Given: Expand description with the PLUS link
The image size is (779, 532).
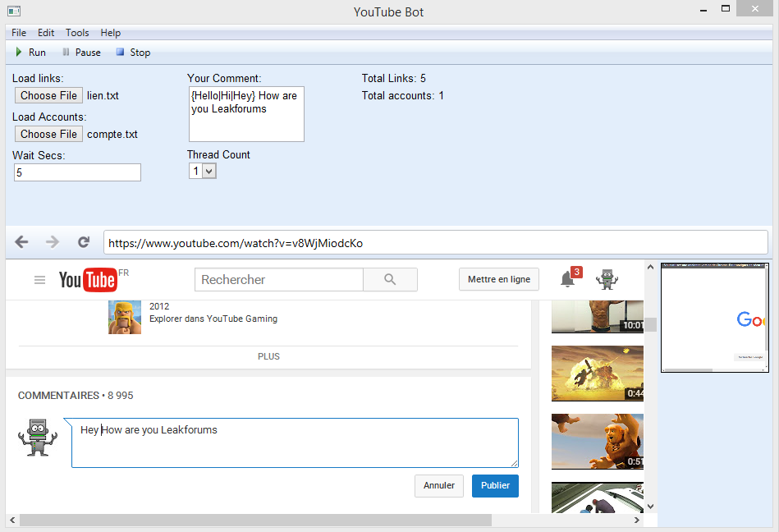Looking at the screenshot, I should [268, 356].
